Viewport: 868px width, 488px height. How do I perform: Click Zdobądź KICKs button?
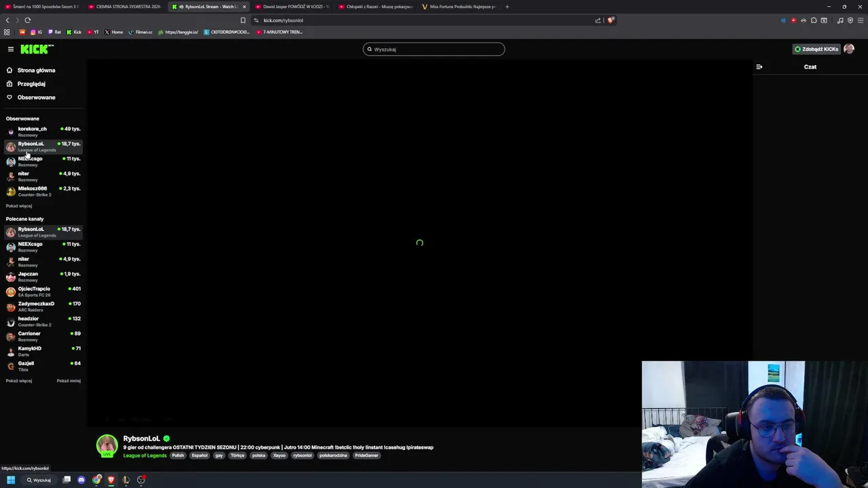pyautogui.click(x=816, y=49)
